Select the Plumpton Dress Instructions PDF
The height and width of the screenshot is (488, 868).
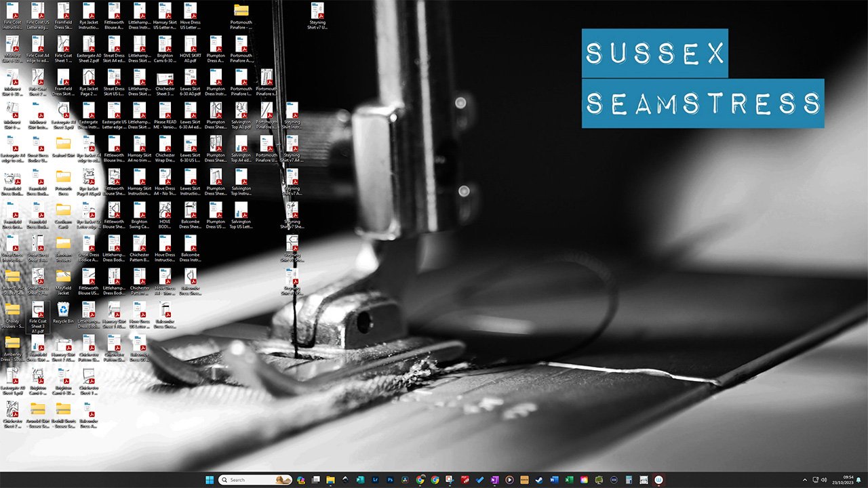[216, 84]
